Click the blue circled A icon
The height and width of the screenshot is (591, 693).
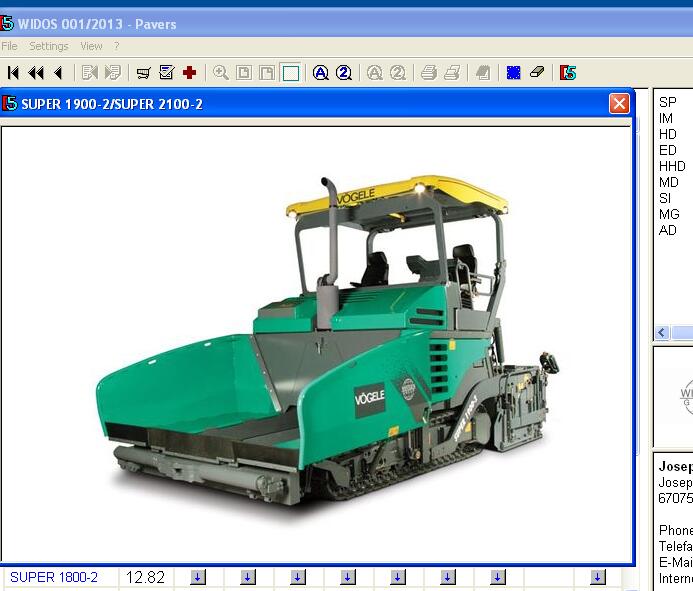click(320, 72)
